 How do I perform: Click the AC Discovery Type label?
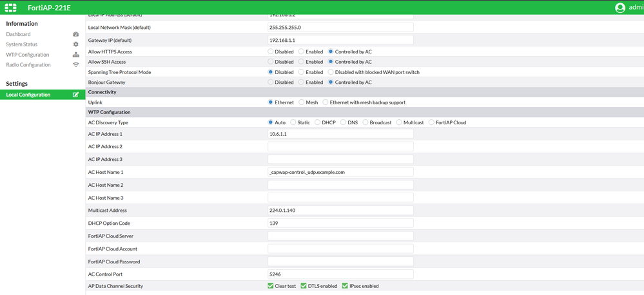pyautogui.click(x=108, y=122)
